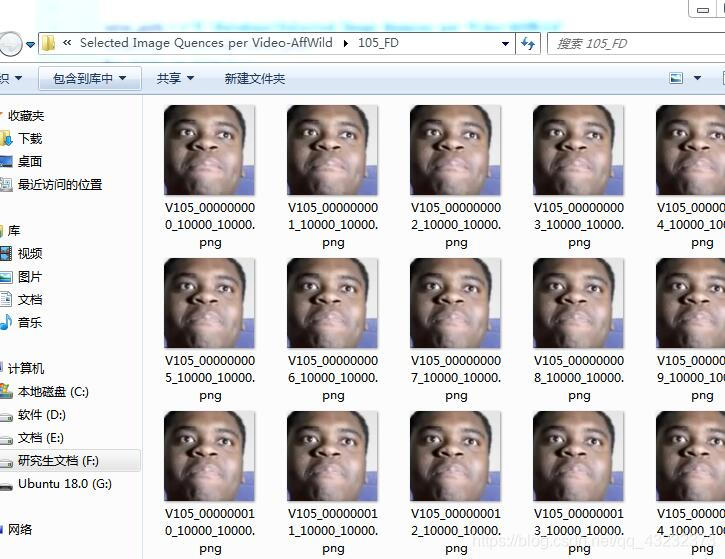Select thumbnail V105_000000011_10000_10000.png
Screen dimensions: 725x559
coord(332,456)
